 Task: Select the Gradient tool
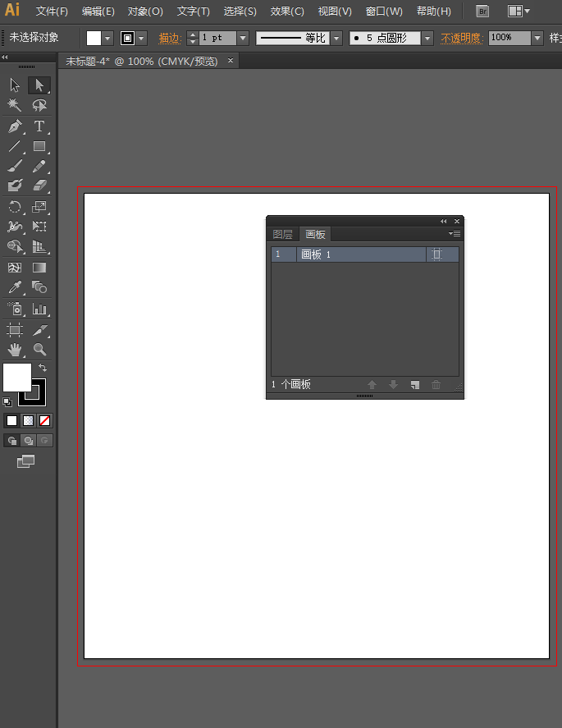coord(39,268)
